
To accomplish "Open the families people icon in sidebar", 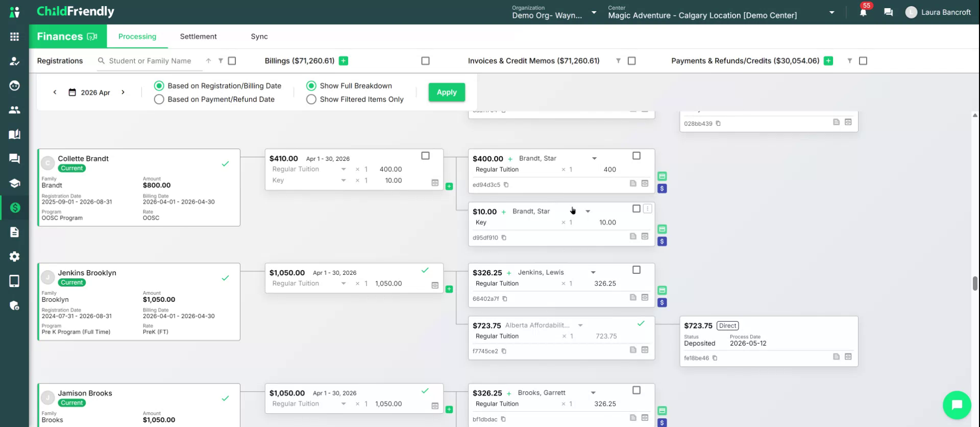I will click(14, 110).
